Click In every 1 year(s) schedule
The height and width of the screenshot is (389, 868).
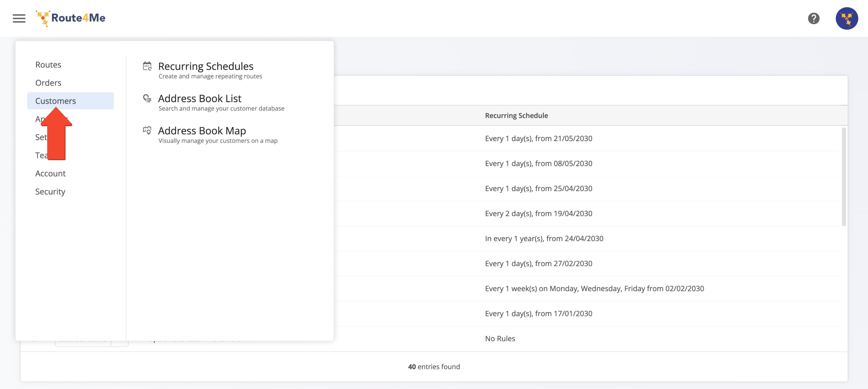coord(544,238)
